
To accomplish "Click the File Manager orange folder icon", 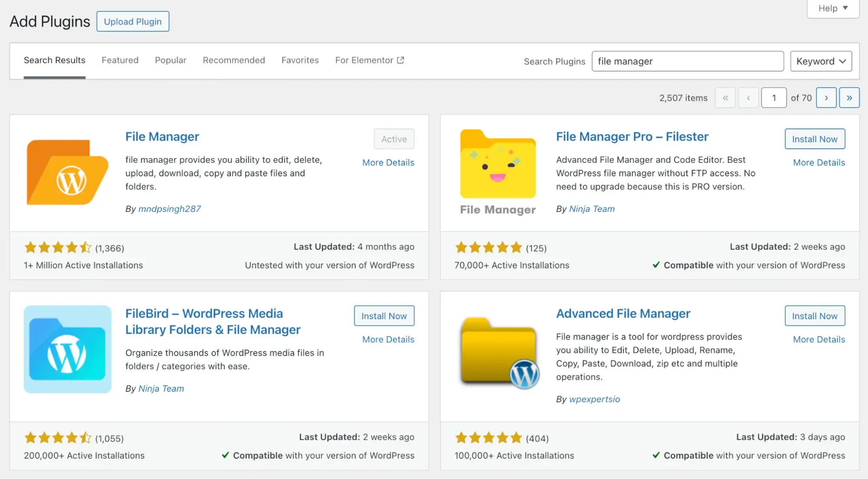I will point(67,172).
